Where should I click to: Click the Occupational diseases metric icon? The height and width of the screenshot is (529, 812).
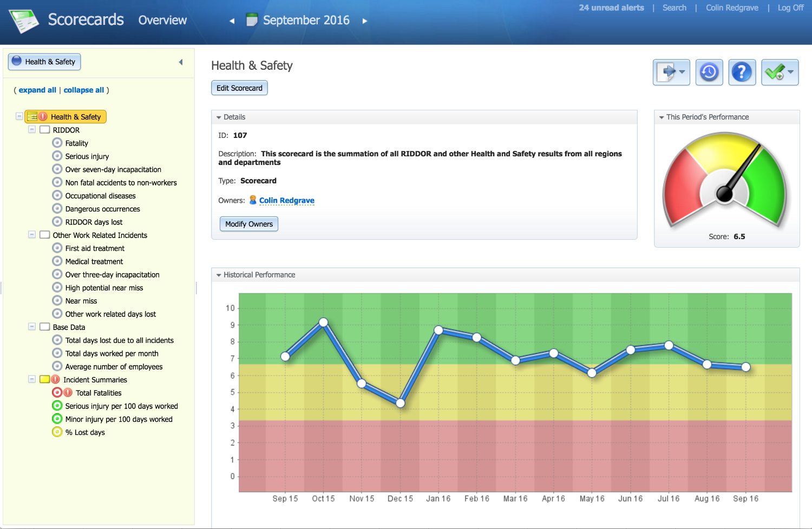pyautogui.click(x=57, y=195)
